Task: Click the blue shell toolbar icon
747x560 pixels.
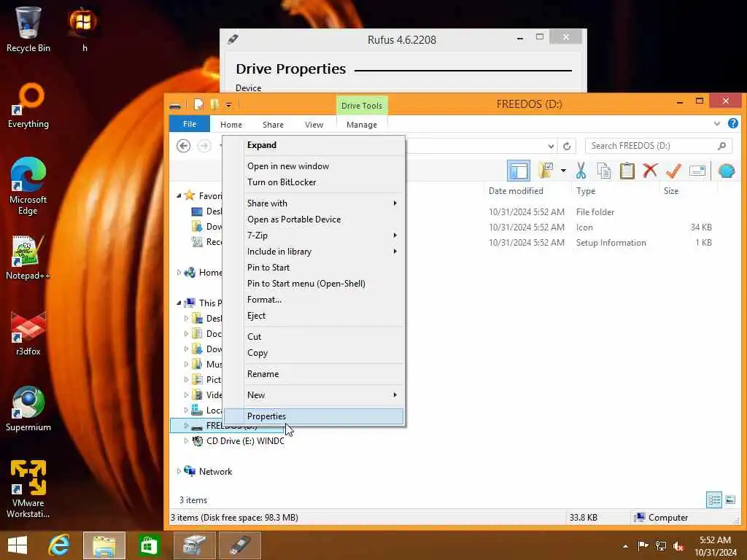Action: click(727, 171)
